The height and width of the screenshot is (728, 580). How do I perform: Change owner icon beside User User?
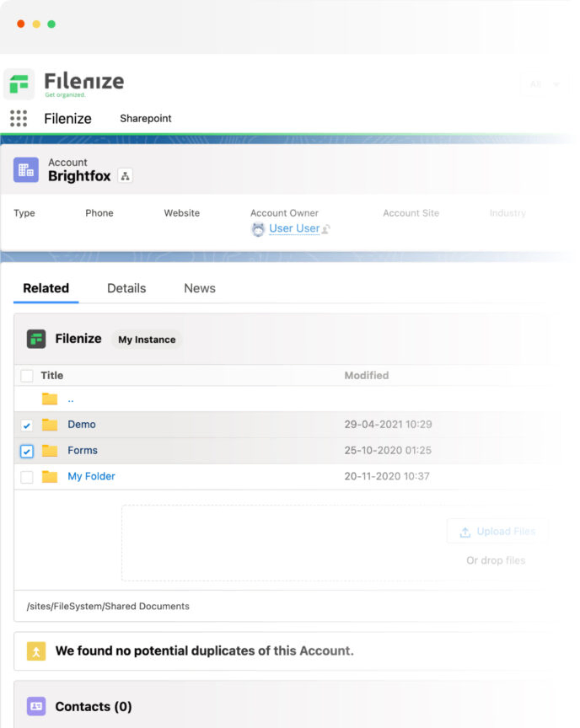[x=326, y=229]
